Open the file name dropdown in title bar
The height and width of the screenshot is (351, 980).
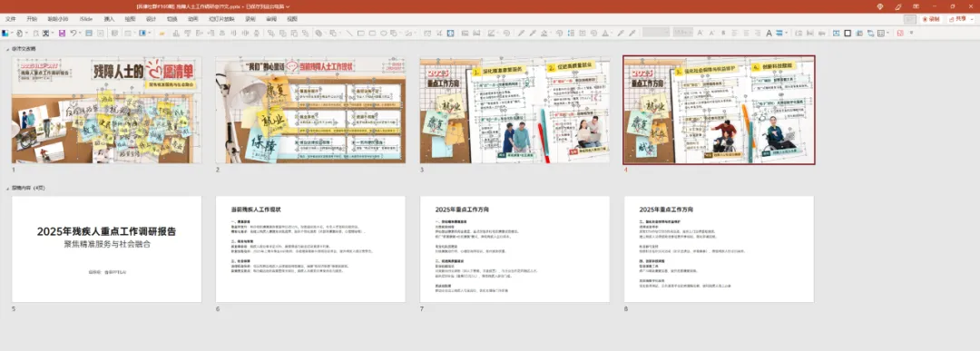289,6
